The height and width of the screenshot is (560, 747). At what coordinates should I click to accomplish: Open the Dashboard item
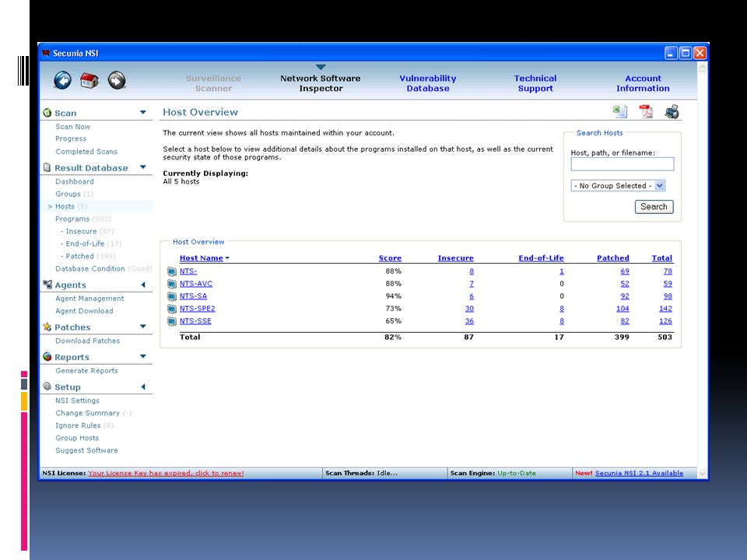(x=75, y=181)
